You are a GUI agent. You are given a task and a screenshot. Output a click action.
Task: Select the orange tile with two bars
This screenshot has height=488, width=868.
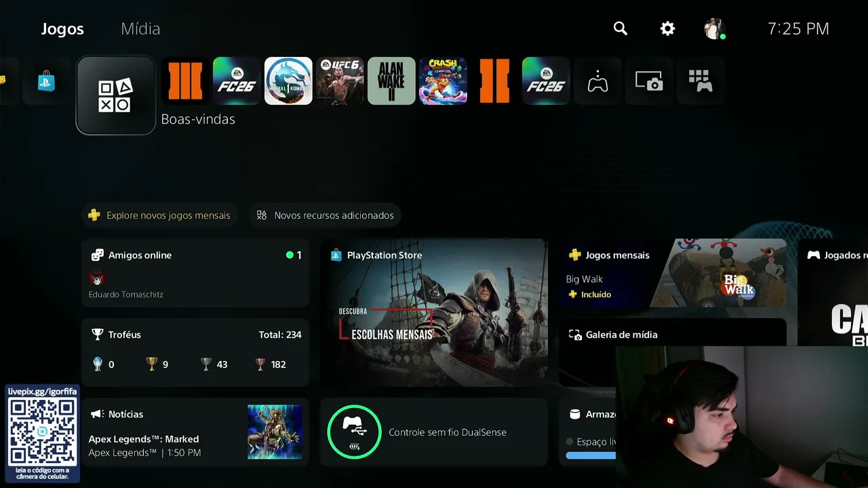click(x=494, y=81)
